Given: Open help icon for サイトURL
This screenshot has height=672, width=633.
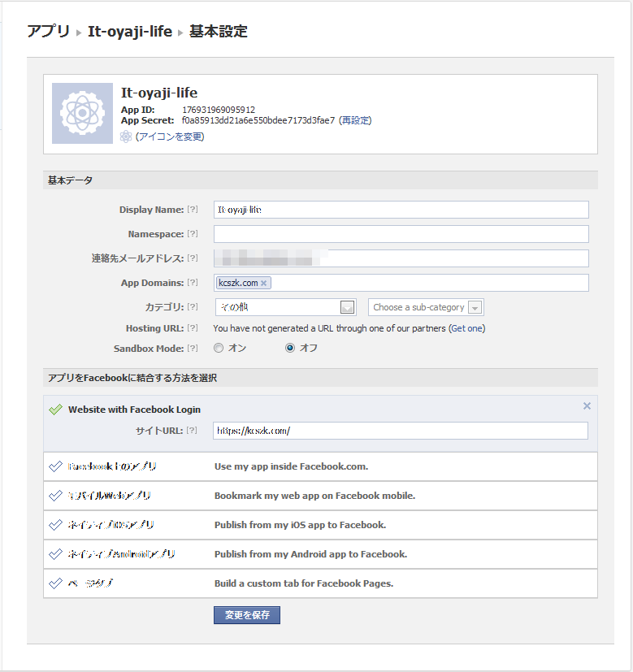Looking at the screenshot, I should pos(192,431).
